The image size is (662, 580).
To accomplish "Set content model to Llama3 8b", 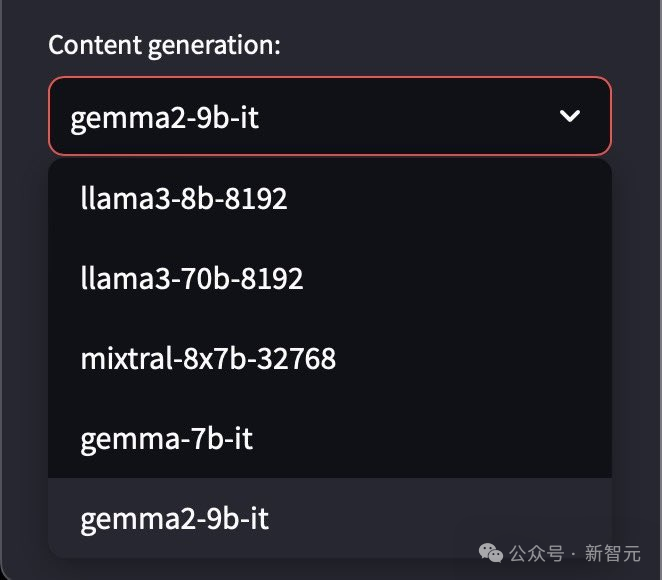I will [184, 198].
